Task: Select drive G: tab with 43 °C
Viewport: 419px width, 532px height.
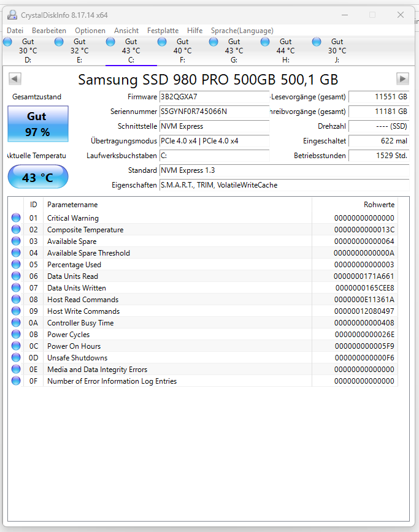Action: [234, 50]
